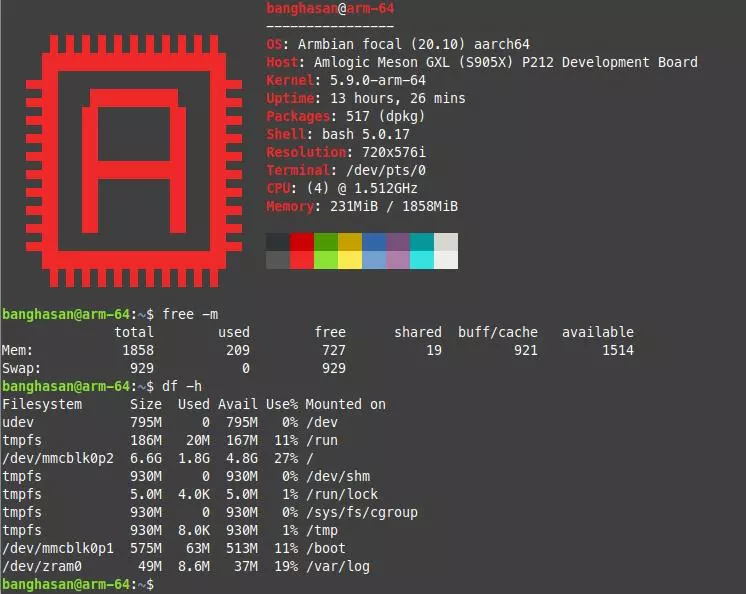Click the /dev/zram0 filesystem name
The width and height of the screenshot is (746, 594).
point(42,566)
